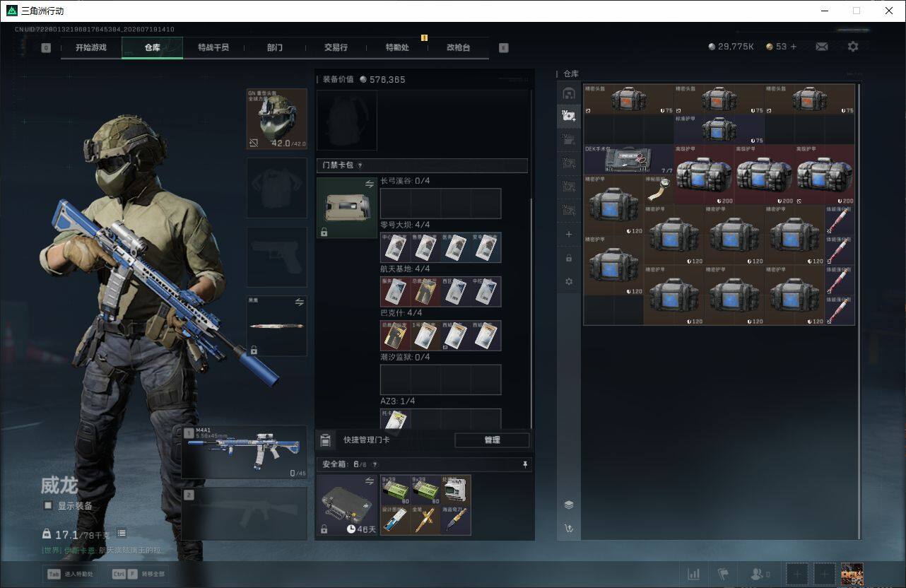The image size is (906, 588).
Task: Open the 特战干员 tab
Action: 213,47
